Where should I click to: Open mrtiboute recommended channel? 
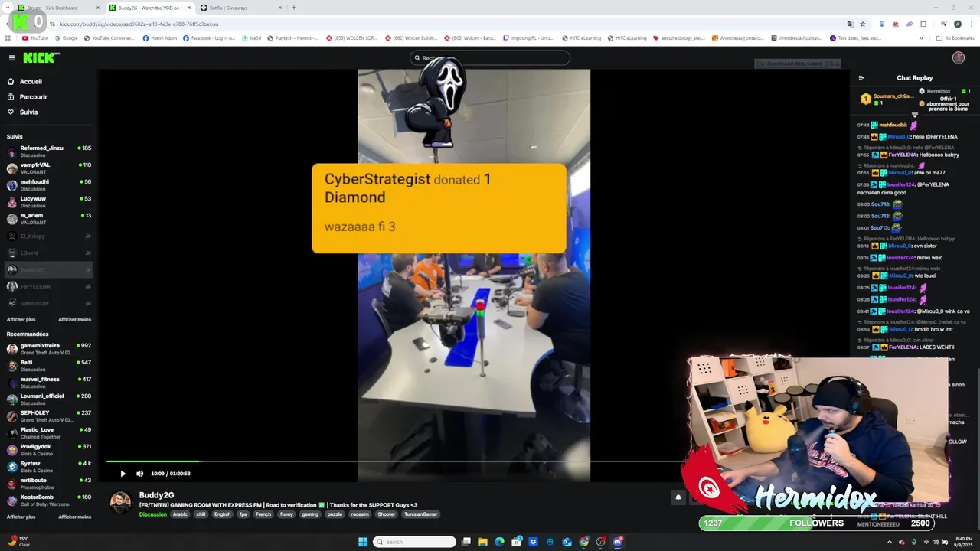[x=49, y=484]
